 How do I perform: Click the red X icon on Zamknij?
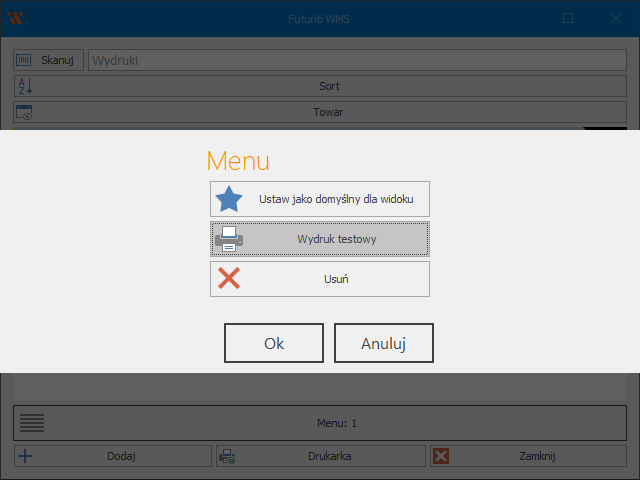(441, 456)
